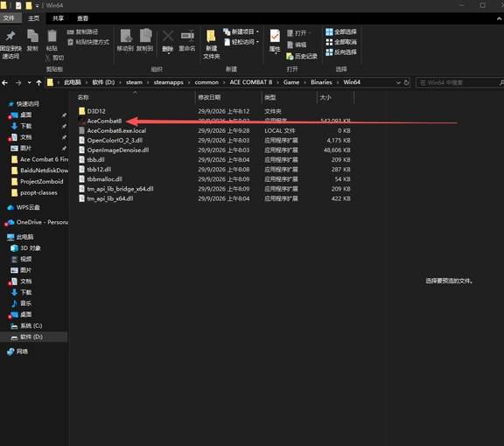The image size is (504, 446).
Task: Go back with the left arrow
Action: click(5, 82)
